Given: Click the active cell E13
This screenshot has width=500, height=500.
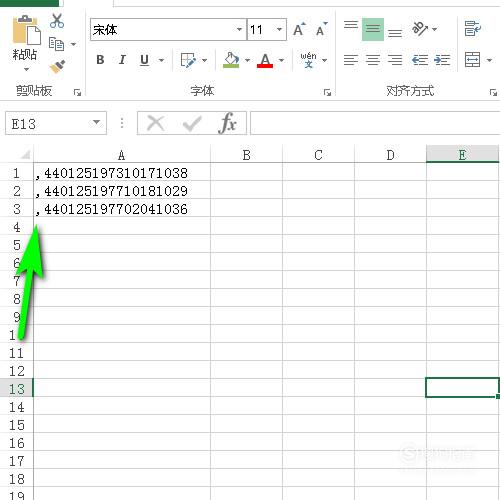Looking at the screenshot, I should point(462,387).
